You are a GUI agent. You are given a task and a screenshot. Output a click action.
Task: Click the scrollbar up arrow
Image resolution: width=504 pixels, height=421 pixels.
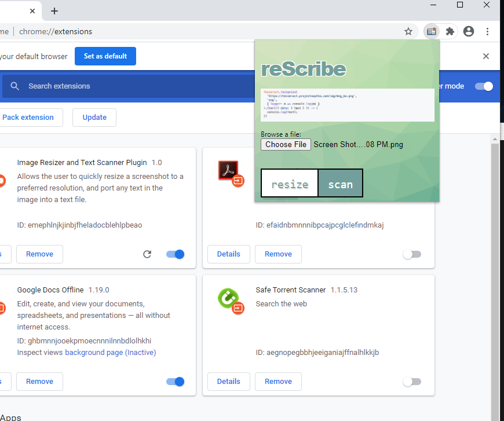495,139
